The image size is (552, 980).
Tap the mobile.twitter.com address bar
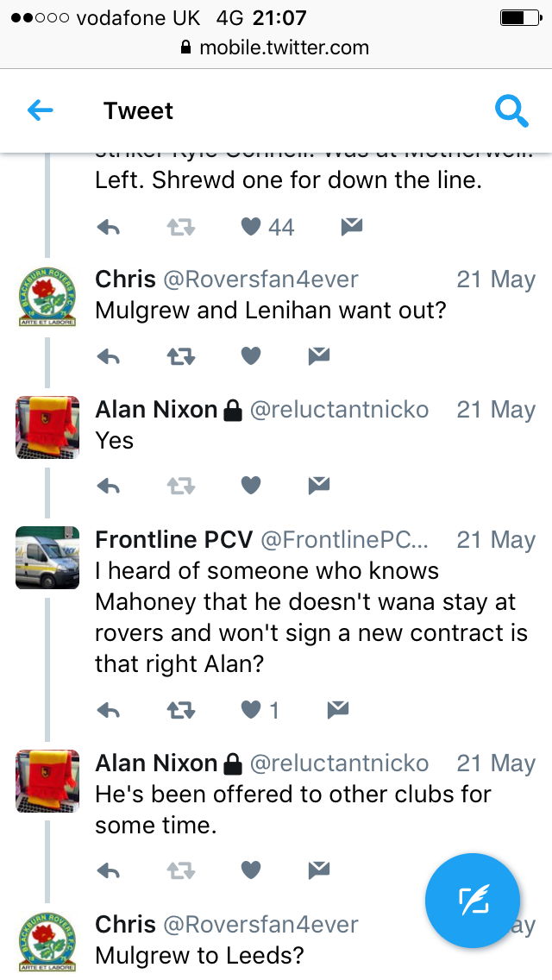275,47
